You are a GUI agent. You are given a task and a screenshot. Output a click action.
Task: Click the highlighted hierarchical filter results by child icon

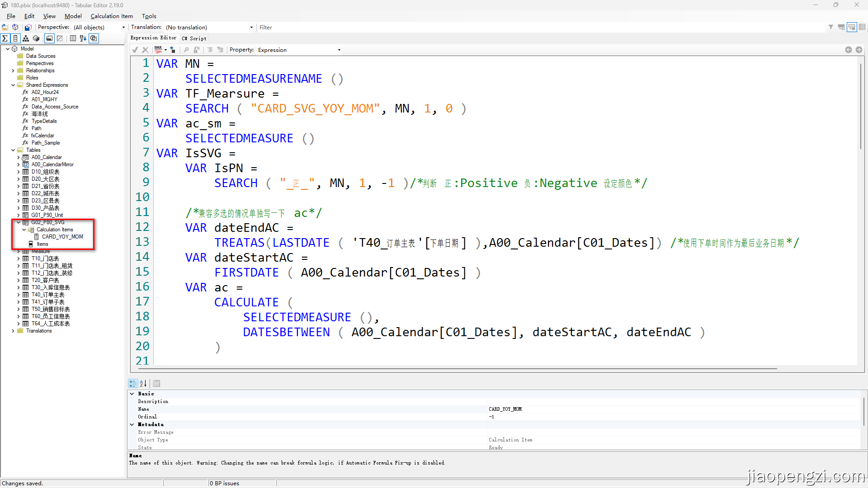[x=852, y=27]
